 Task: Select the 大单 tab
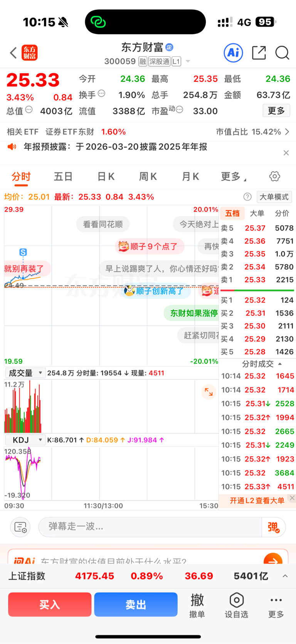(257, 213)
